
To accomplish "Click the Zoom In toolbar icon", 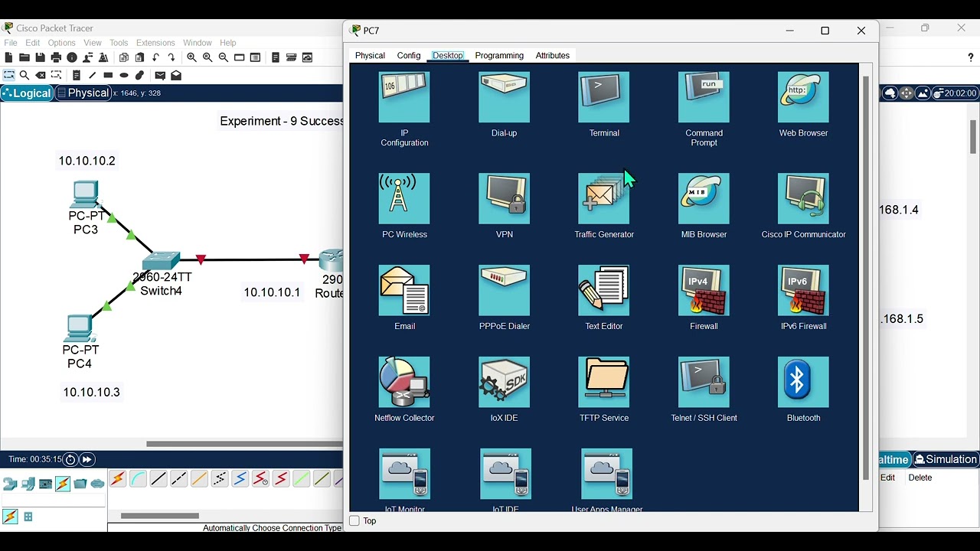I will [x=191, y=57].
